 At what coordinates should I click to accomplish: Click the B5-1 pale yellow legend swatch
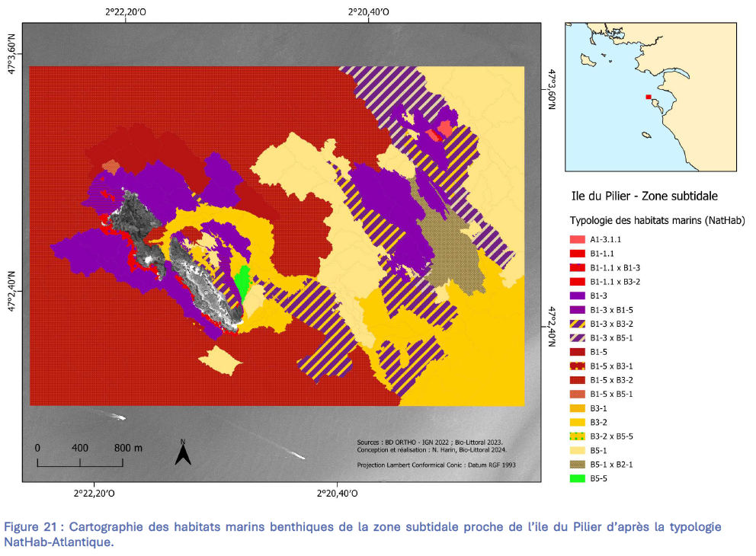click(578, 450)
